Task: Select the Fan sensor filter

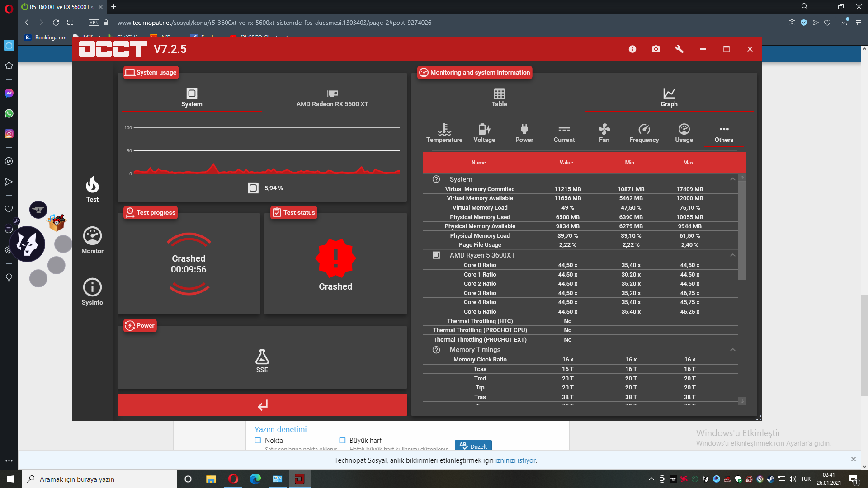Action: click(604, 133)
